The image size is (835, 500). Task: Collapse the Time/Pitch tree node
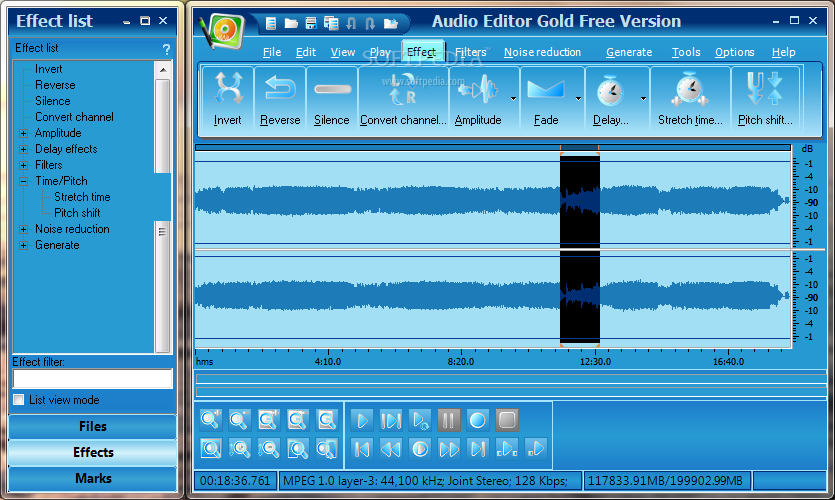click(23, 181)
